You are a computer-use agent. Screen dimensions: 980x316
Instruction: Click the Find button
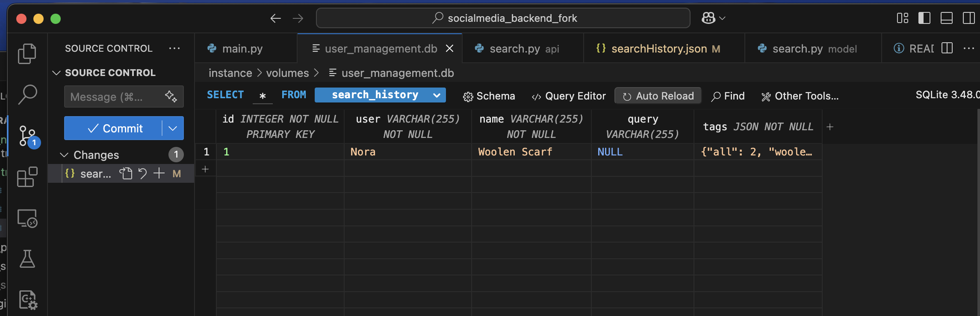[x=728, y=96]
